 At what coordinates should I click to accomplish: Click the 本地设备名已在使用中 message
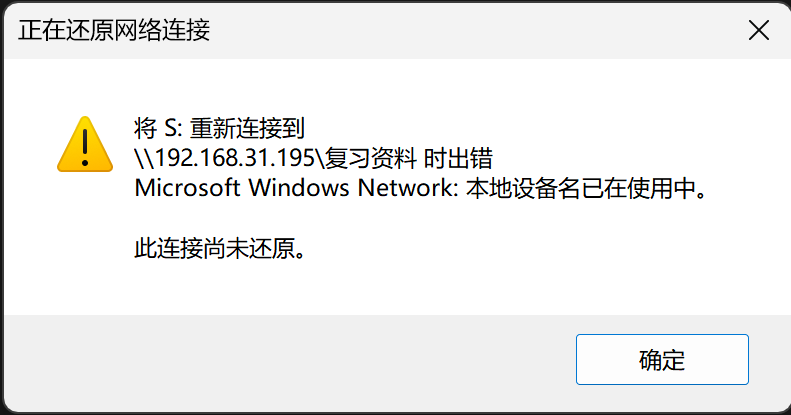pos(581,188)
